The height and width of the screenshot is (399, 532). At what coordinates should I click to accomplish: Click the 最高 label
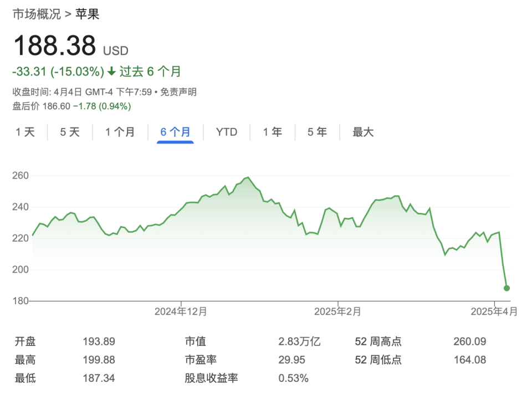pos(25,360)
